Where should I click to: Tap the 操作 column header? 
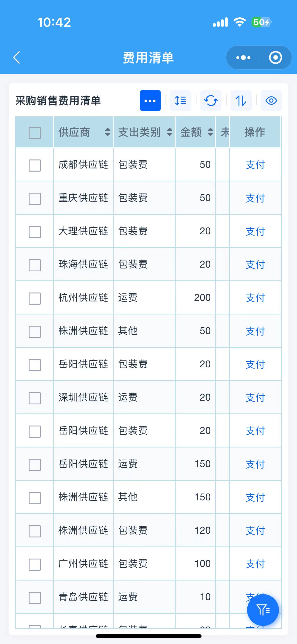click(x=255, y=132)
